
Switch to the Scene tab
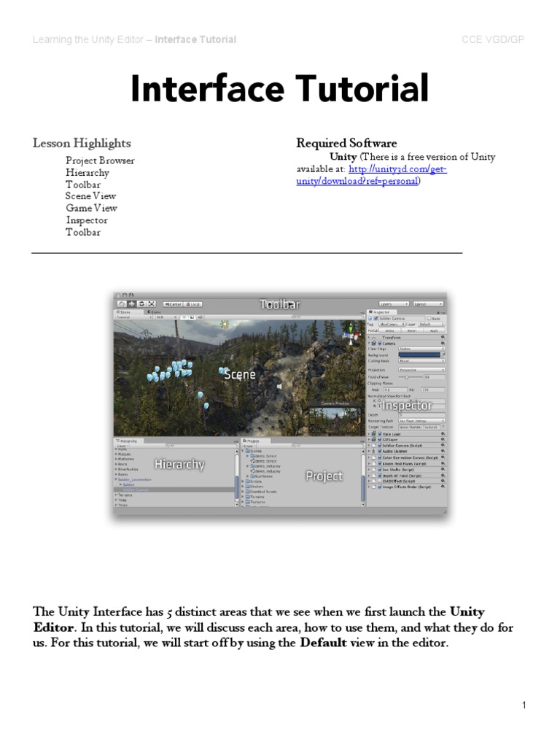(128, 312)
